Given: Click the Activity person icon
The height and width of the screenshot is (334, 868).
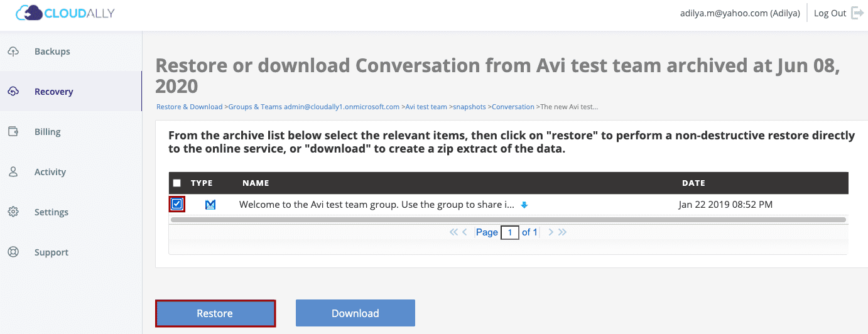Looking at the screenshot, I should point(13,172).
